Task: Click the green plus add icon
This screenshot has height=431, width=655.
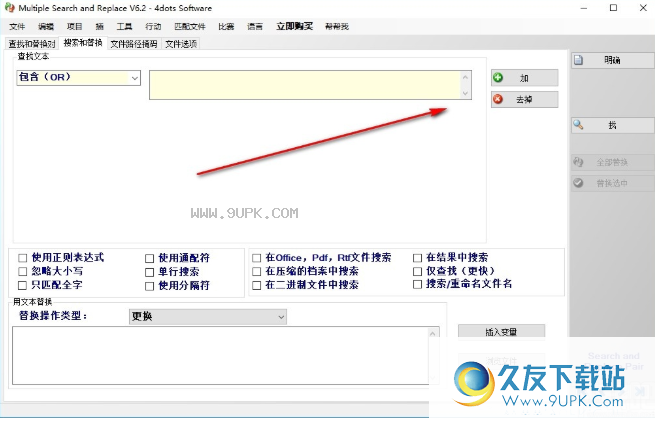Action: [498, 78]
